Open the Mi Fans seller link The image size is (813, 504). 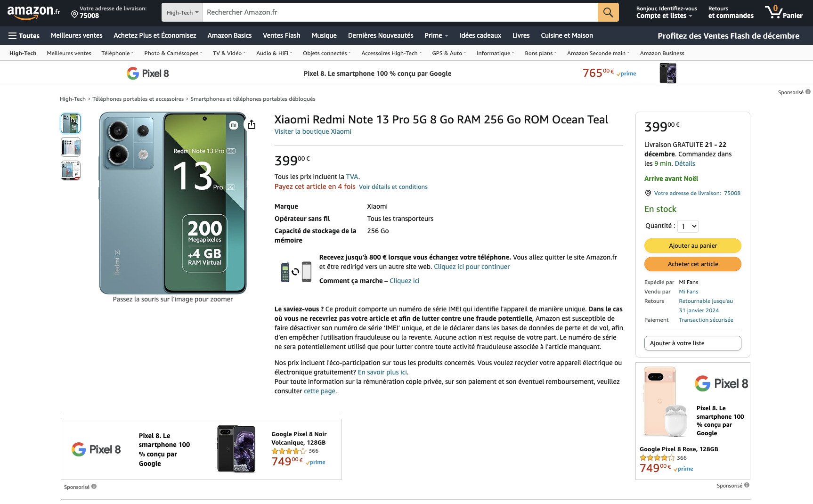pos(689,292)
